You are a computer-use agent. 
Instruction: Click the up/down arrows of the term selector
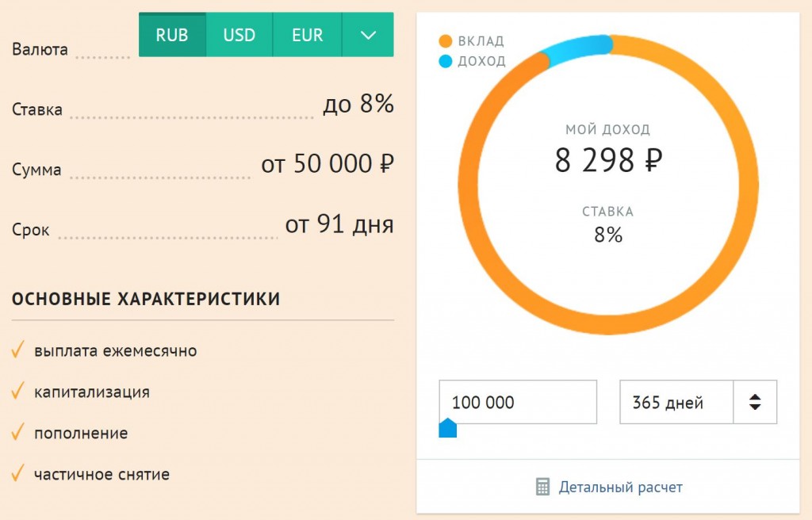[755, 402]
